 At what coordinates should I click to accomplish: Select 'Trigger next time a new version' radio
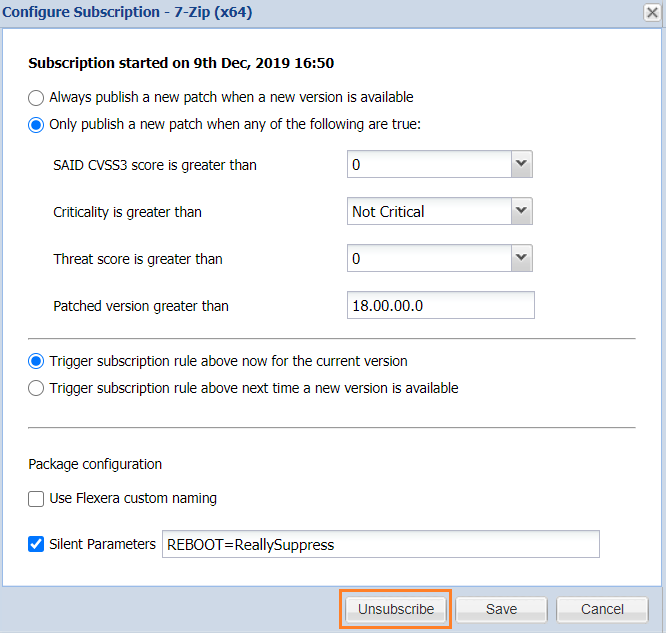coord(37,388)
